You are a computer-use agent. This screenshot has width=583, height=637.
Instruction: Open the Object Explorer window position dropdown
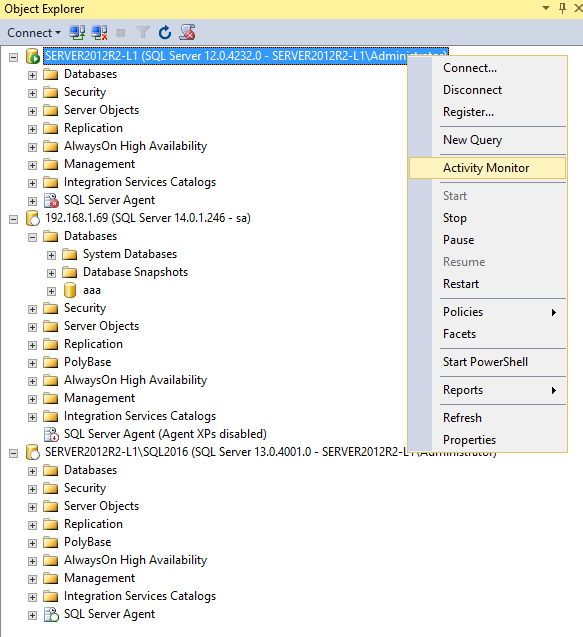(x=546, y=8)
